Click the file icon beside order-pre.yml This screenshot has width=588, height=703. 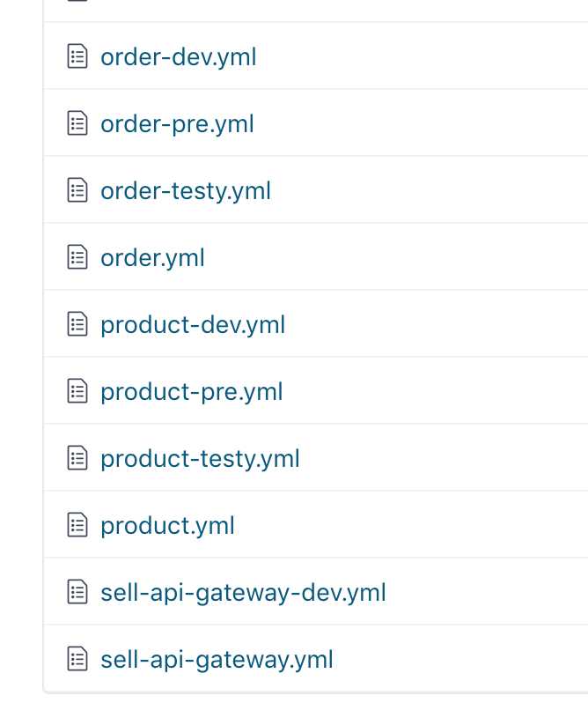[x=77, y=122]
